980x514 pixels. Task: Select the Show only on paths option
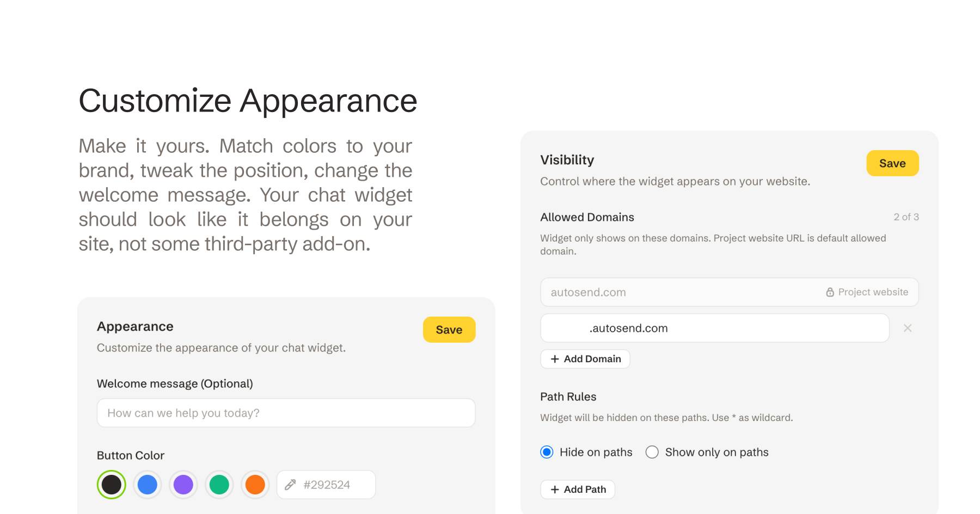click(652, 452)
